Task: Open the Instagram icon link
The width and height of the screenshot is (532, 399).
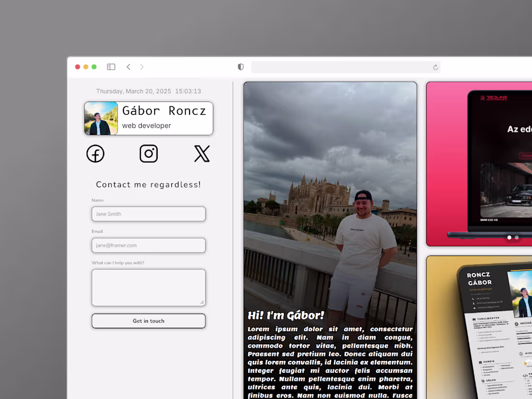Action: pos(148,153)
